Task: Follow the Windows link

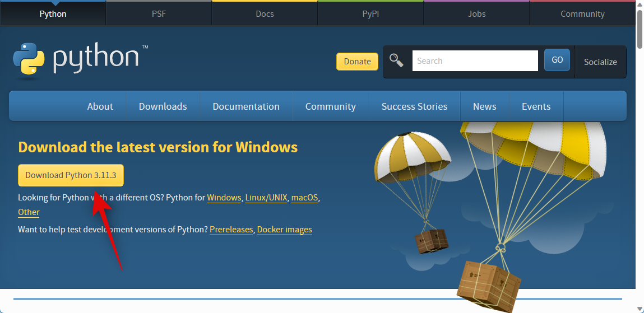Action: (x=224, y=198)
